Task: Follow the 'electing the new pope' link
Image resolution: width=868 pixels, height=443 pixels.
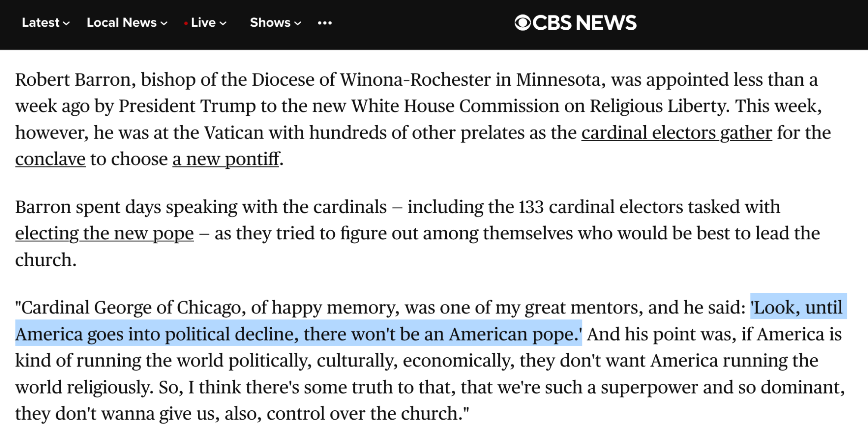Action: (x=105, y=233)
